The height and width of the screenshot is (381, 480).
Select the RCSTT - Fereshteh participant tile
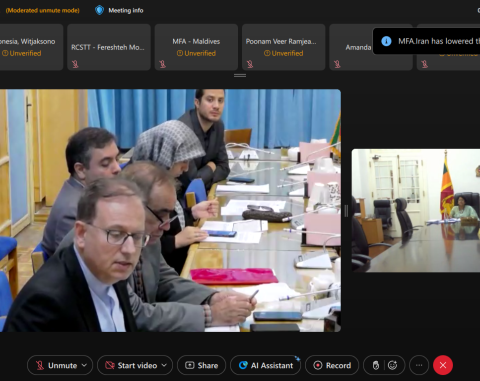(x=109, y=47)
